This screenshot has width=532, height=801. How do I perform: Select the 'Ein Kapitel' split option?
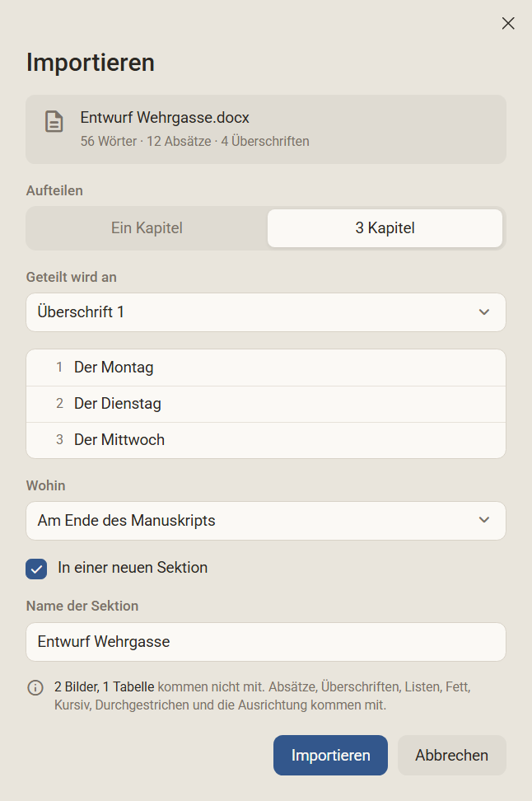(x=147, y=227)
